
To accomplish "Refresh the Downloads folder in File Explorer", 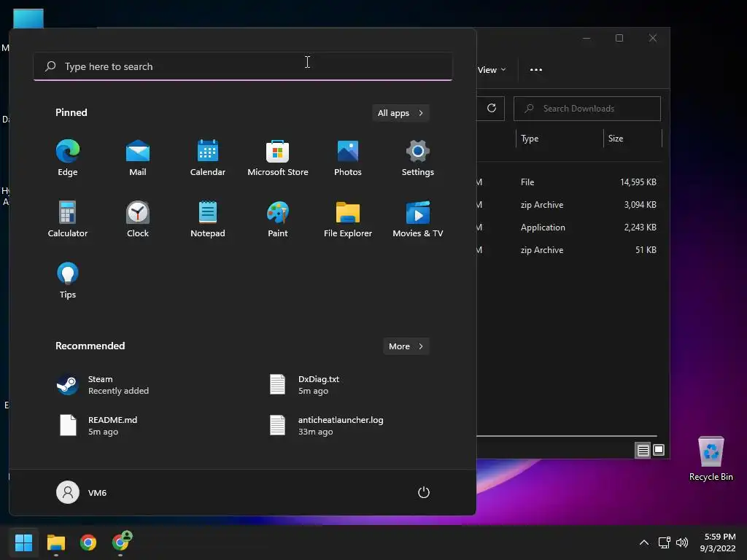I will point(492,108).
